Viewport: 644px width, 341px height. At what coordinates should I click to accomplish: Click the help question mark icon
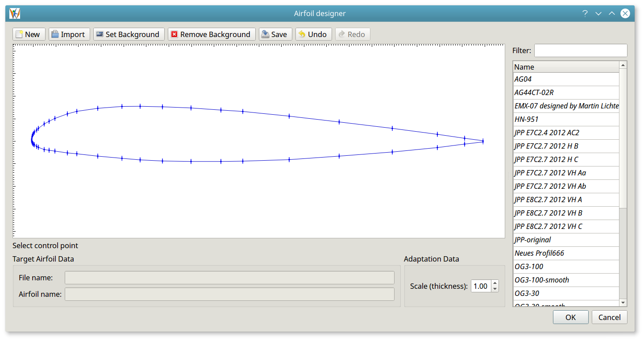pos(585,13)
